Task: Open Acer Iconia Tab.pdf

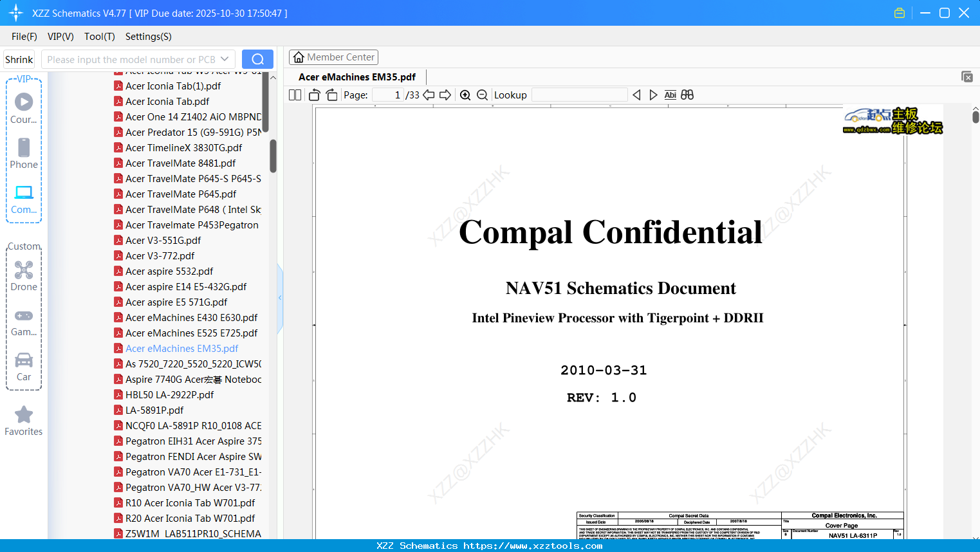Action: 167,101
